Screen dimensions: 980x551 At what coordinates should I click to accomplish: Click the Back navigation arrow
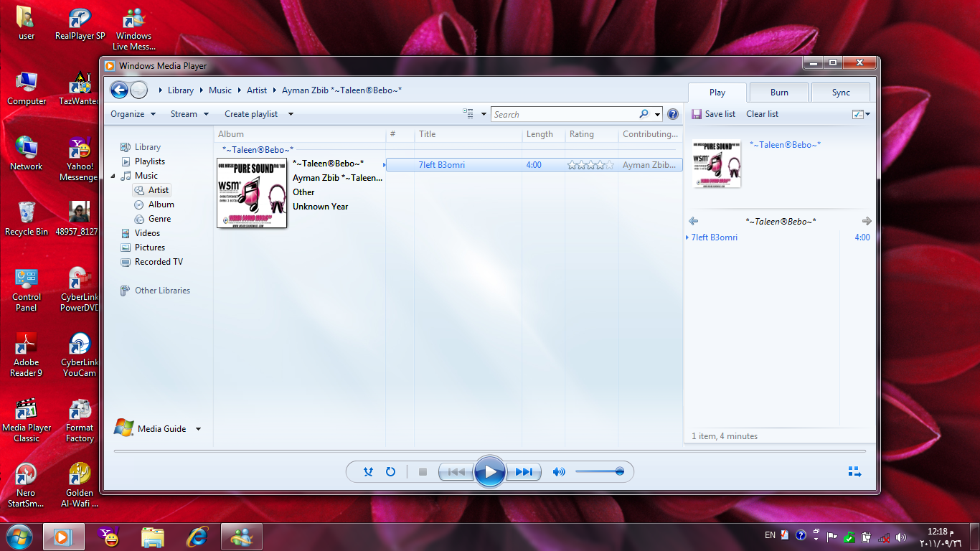pyautogui.click(x=119, y=90)
